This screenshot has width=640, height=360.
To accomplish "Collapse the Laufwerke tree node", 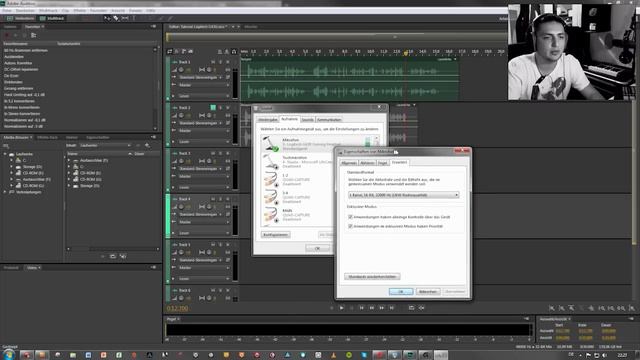I will click(5, 154).
